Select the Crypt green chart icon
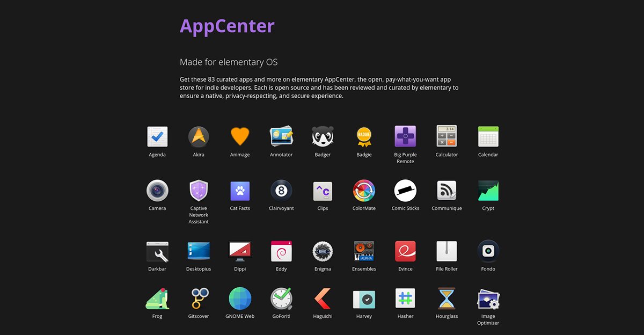Viewport: 644px width, 335px height. tap(488, 191)
